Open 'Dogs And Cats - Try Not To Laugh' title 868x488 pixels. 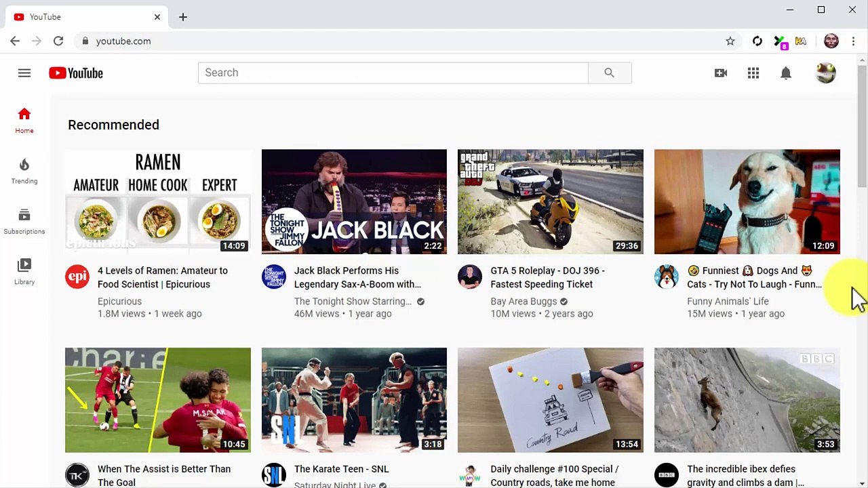click(x=754, y=277)
